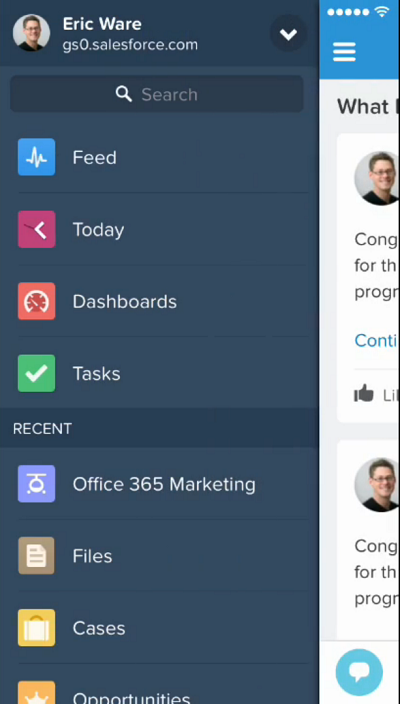
Task: Expand the account dropdown chevron
Action: 288,34
